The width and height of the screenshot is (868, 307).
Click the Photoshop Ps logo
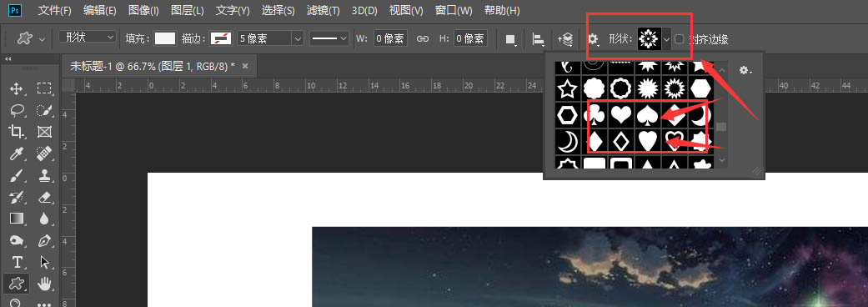coord(16,10)
